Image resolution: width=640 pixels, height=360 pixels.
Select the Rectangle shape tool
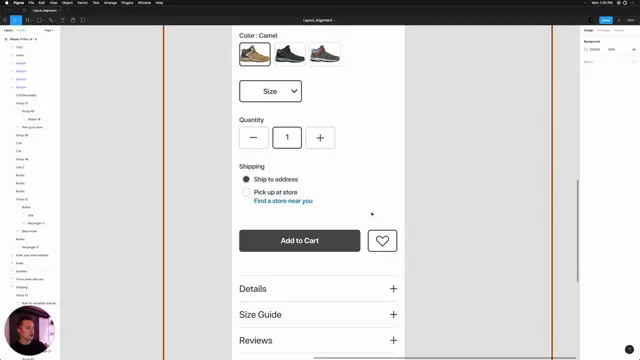click(40, 20)
